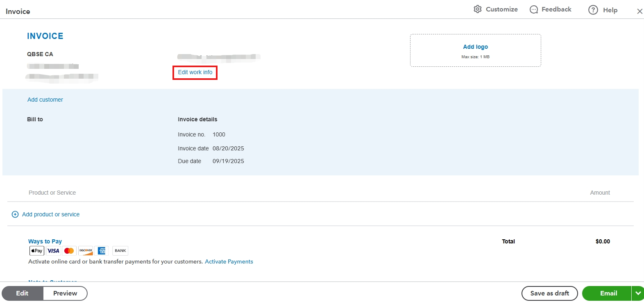Open the Activate Payments link
Screen dimensions: 644x302
pos(229,261)
